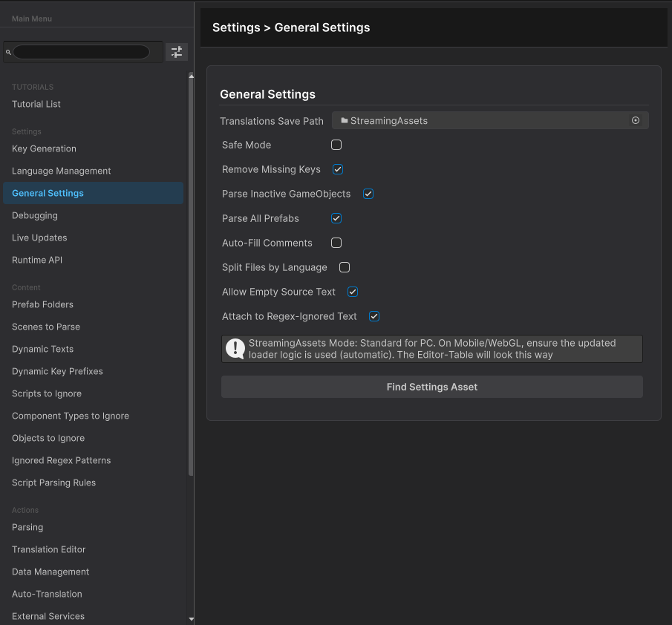The image size is (672, 625).
Task: Click the sidebar filter settings icon
Action: [x=176, y=52]
